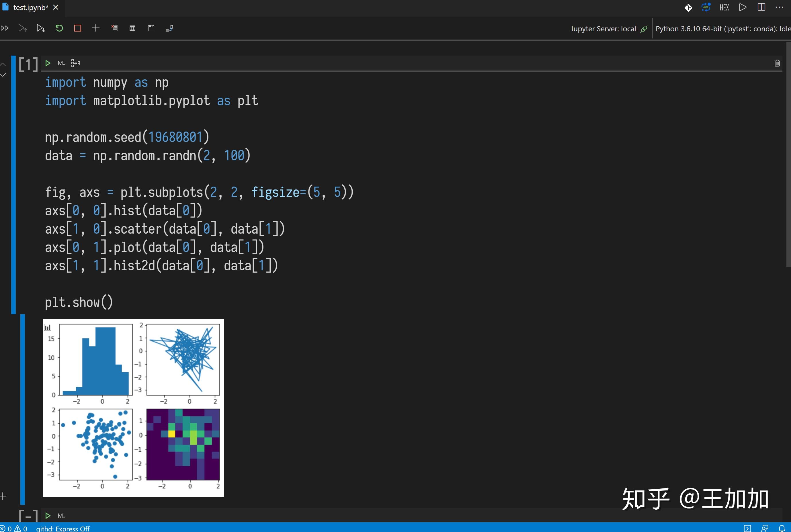Select the Python 3.6.10 interpreter
The width and height of the screenshot is (791, 532).
coord(719,28)
